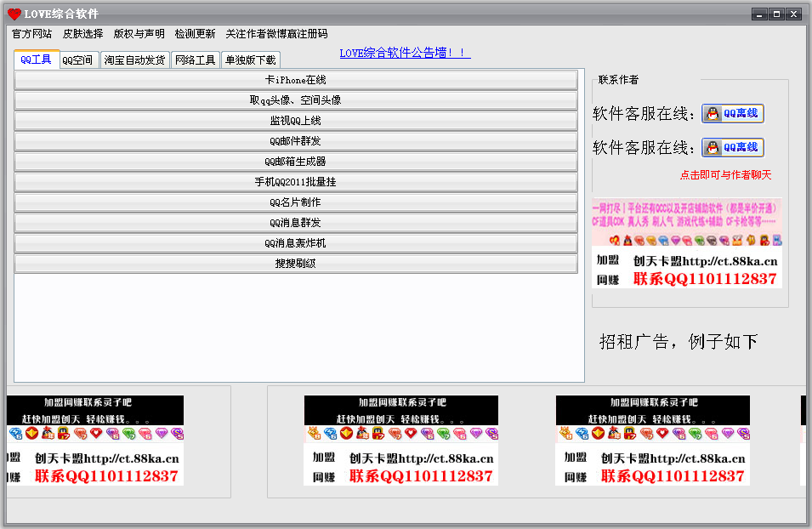The width and height of the screenshot is (812, 529).
Task: Switch to the 单独版下载 tab
Action: 251,60
